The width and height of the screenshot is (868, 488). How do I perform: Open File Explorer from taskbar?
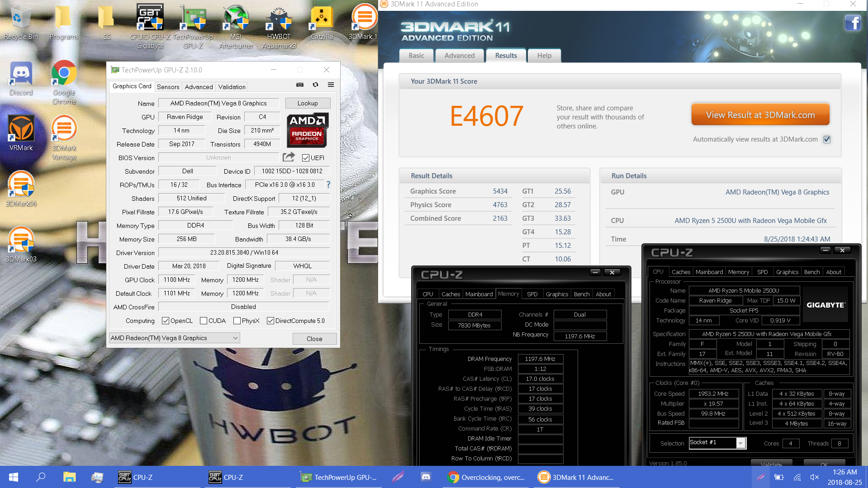coord(69,477)
